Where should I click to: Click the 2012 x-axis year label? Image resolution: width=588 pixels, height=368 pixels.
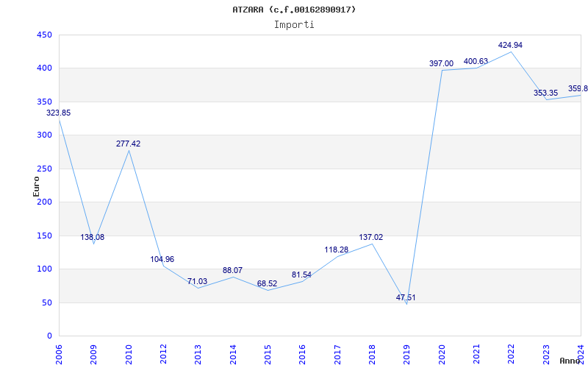coord(163,355)
